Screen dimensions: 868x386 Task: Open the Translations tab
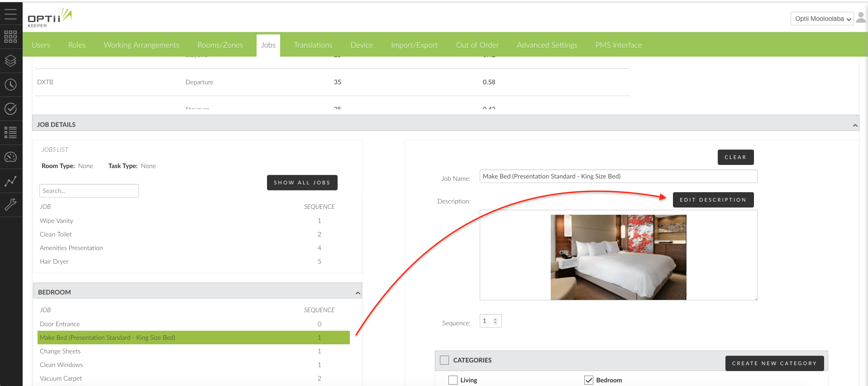(313, 45)
